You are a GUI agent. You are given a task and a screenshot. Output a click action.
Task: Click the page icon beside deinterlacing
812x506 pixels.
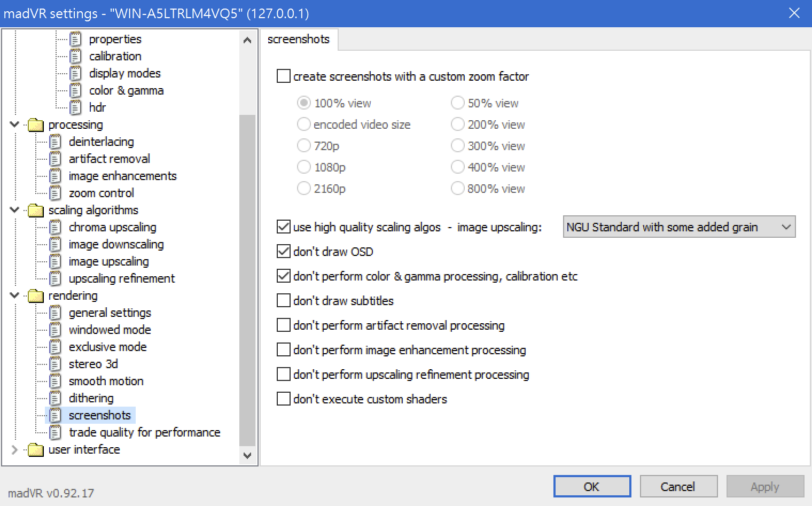pyautogui.click(x=56, y=142)
